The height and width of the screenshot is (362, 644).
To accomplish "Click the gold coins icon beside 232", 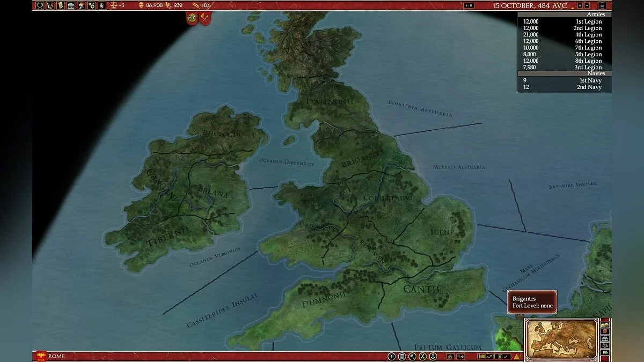I will 168,5.
